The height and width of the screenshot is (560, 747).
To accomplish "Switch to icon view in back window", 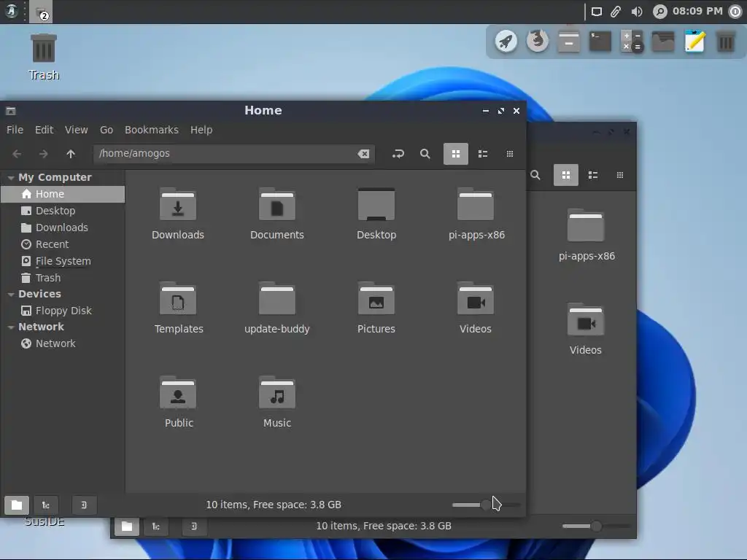I will click(x=566, y=175).
